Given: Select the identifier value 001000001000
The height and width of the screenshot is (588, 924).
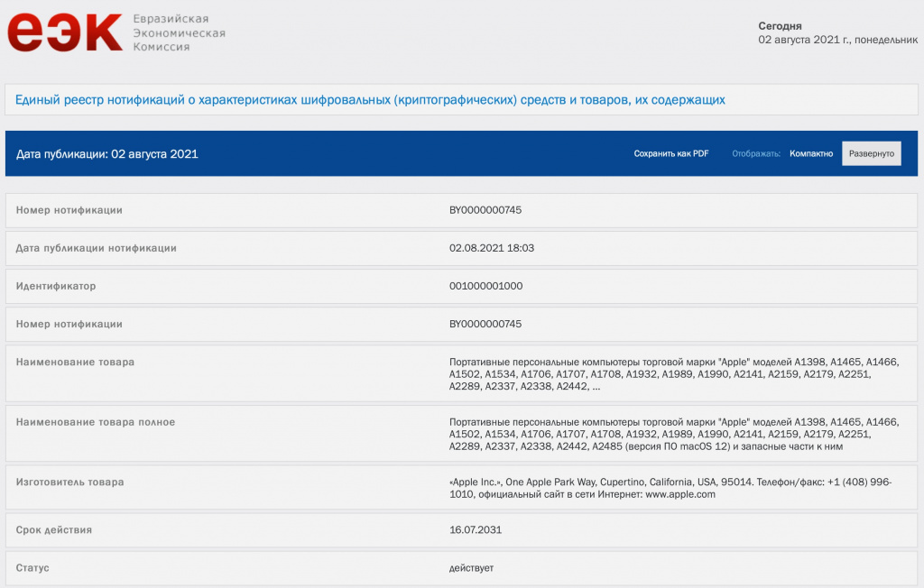Looking at the screenshot, I should [x=485, y=286].
